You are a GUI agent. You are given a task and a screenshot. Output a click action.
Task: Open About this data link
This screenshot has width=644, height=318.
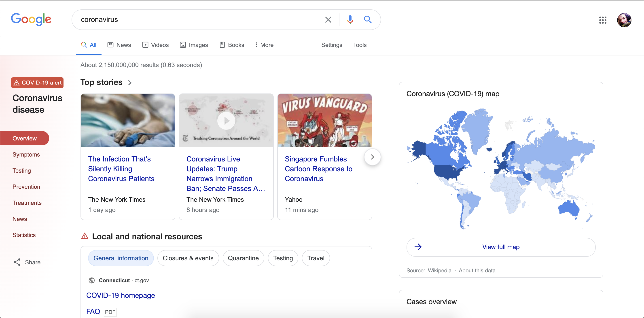pyautogui.click(x=477, y=271)
